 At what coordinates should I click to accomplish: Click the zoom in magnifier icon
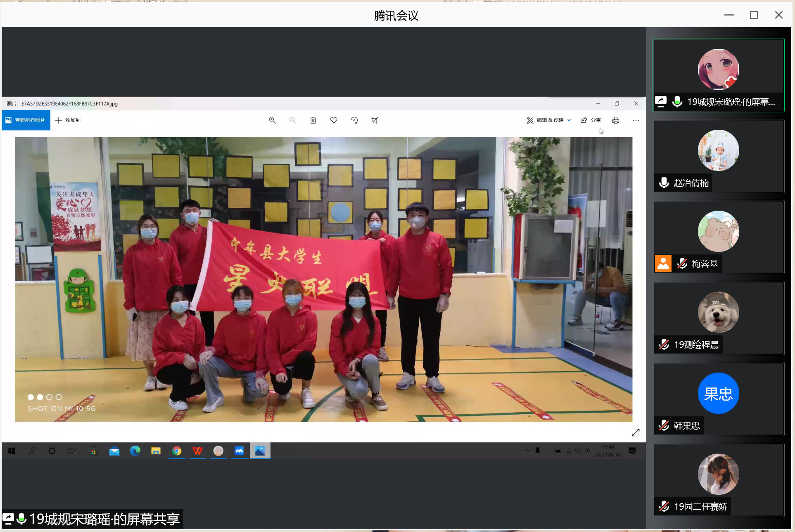[x=272, y=120]
